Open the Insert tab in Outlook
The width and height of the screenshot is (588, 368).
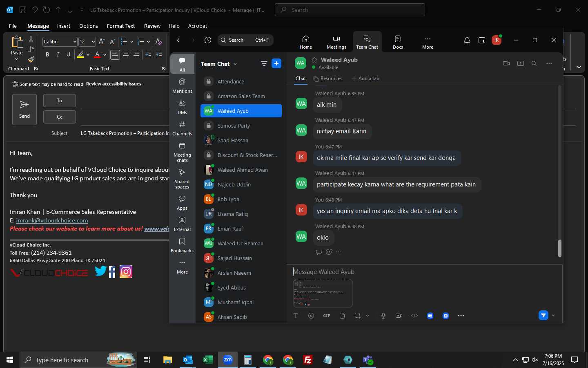tap(63, 26)
